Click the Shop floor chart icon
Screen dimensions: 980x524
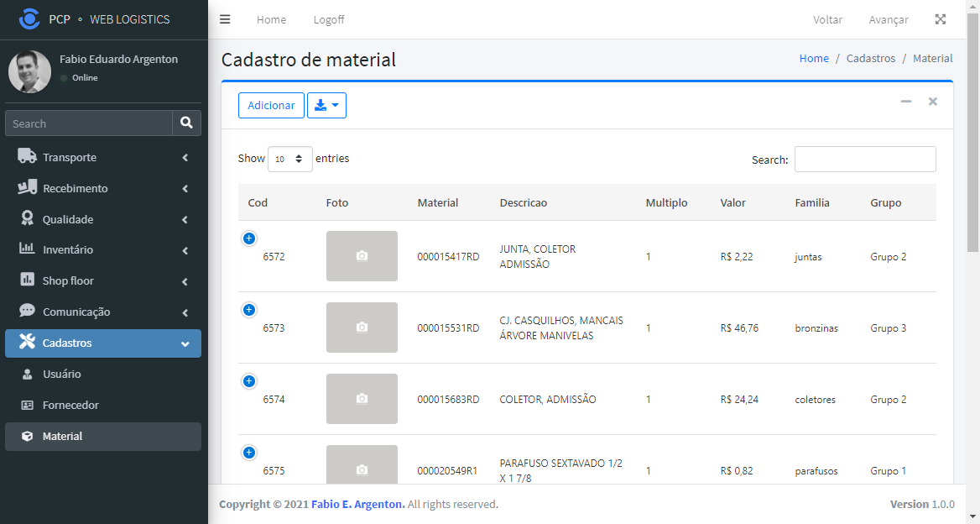pos(27,280)
